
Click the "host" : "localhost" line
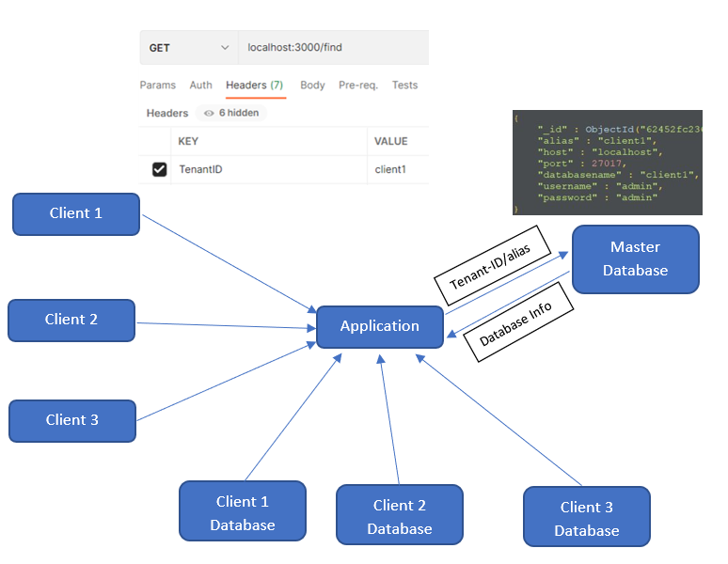[600, 152]
